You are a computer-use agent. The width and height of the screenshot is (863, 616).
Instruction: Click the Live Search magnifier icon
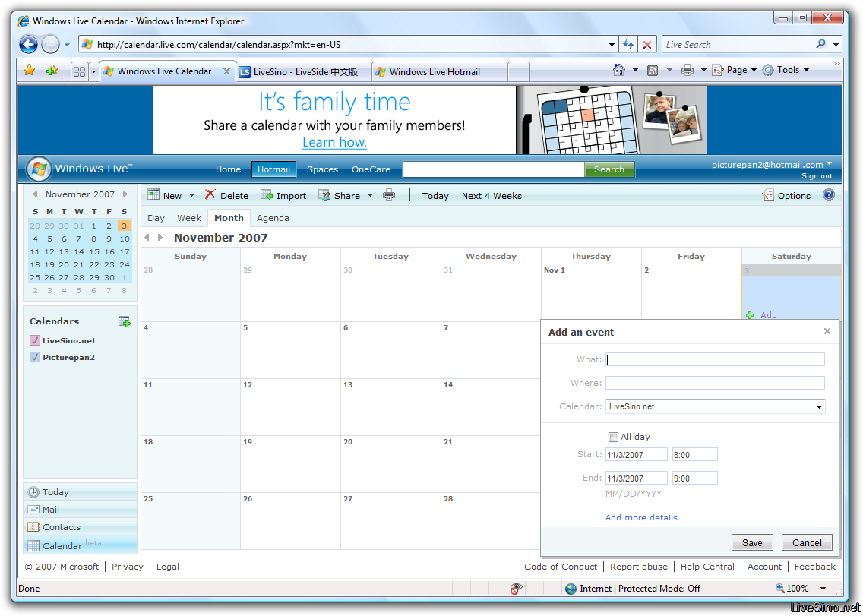pyautogui.click(x=820, y=44)
